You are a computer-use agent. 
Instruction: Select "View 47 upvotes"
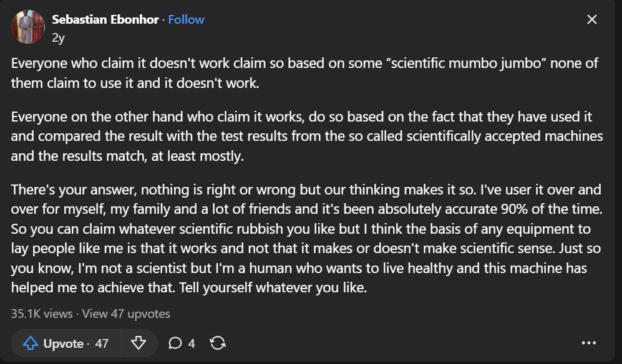coord(126,314)
